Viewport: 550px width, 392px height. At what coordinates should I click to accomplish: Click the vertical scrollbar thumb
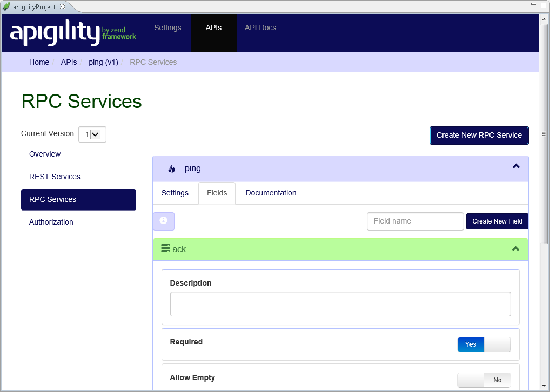click(x=544, y=133)
